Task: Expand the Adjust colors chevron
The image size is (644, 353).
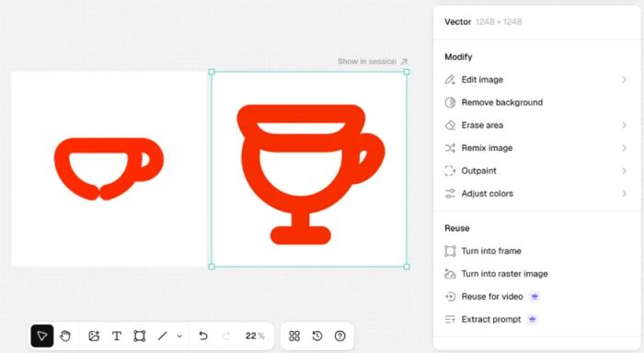Action: tap(625, 193)
